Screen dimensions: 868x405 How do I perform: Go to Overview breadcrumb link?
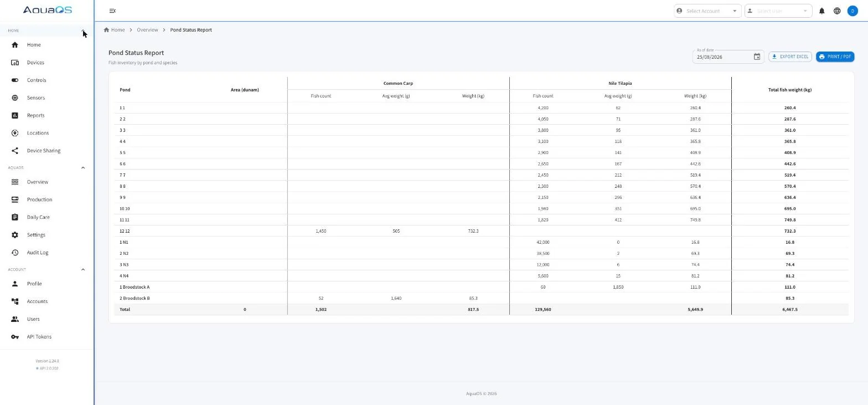[x=147, y=30]
